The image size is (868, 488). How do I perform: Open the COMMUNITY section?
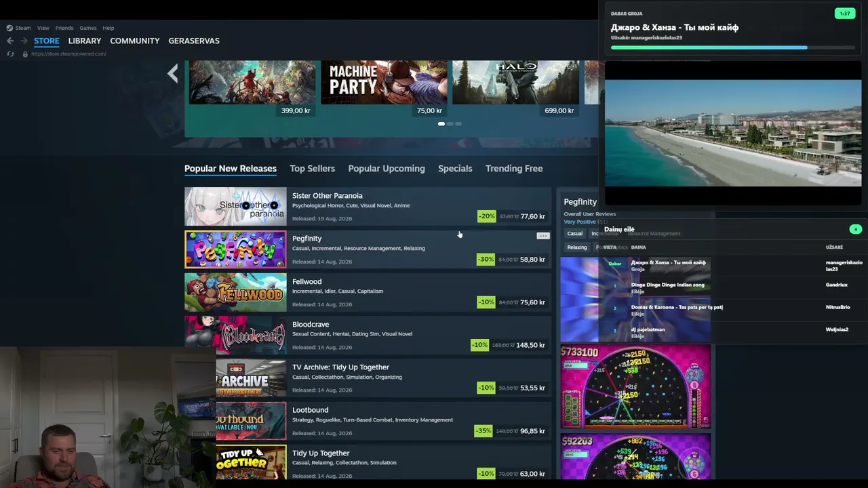135,41
